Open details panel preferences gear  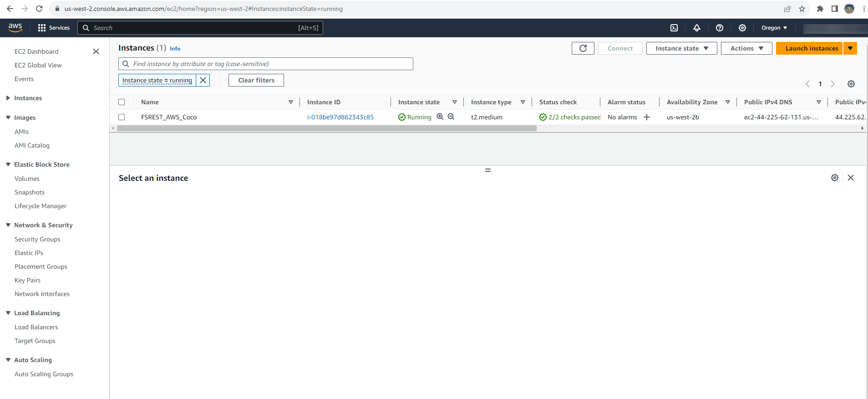pyautogui.click(x=835, y=178)
